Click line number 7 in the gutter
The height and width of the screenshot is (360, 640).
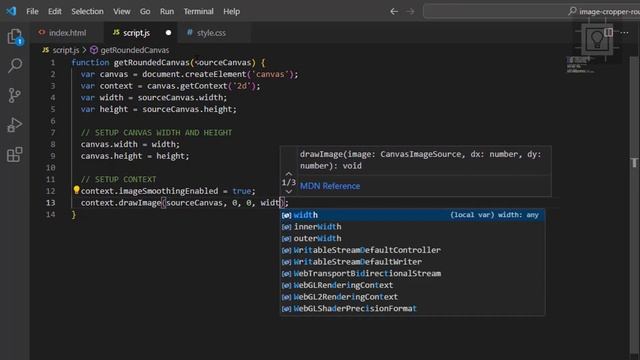pyautogui.click(x=53, y=133)
